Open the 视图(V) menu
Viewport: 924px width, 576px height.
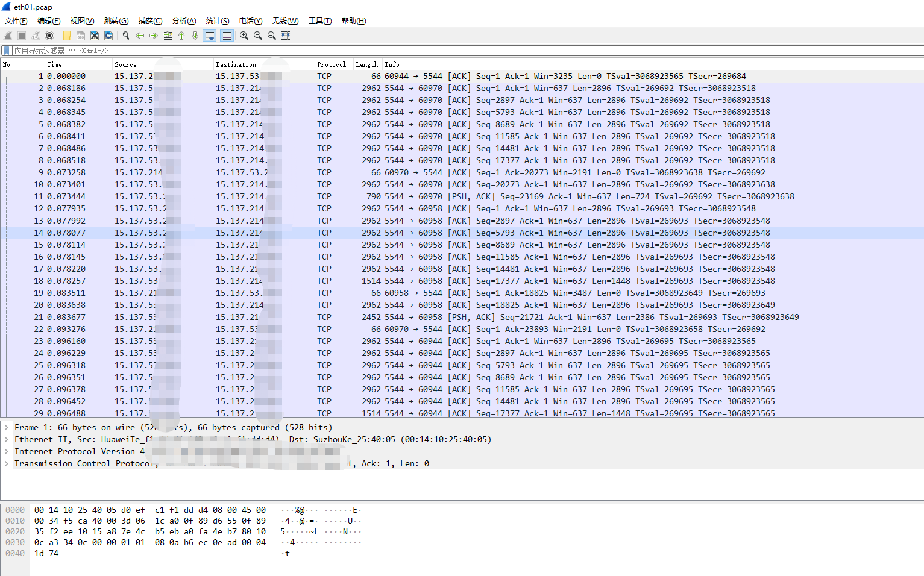tap(83, 21)
